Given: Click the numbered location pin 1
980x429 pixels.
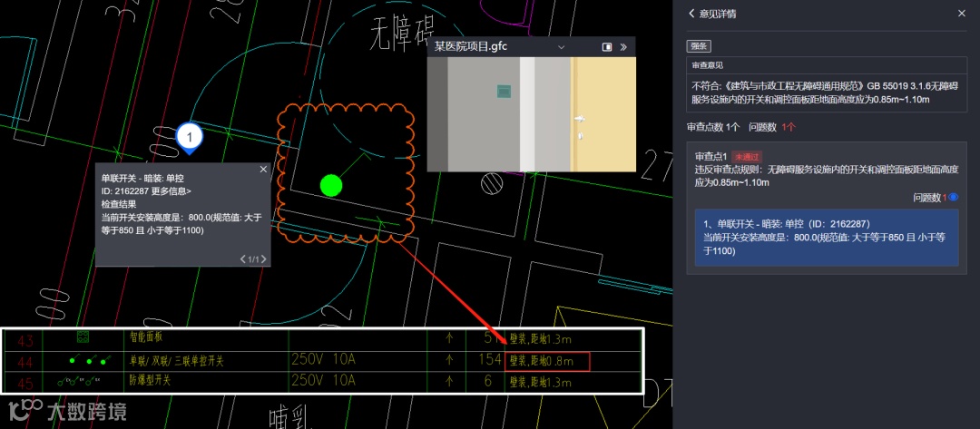Looking at the screenshot, I should click(191, 137).
